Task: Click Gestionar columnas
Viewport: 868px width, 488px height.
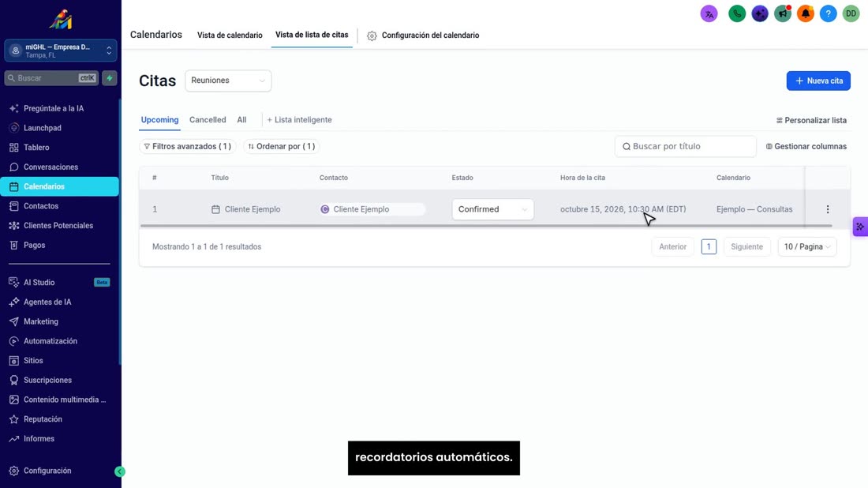Action: (x=806, y=146)
